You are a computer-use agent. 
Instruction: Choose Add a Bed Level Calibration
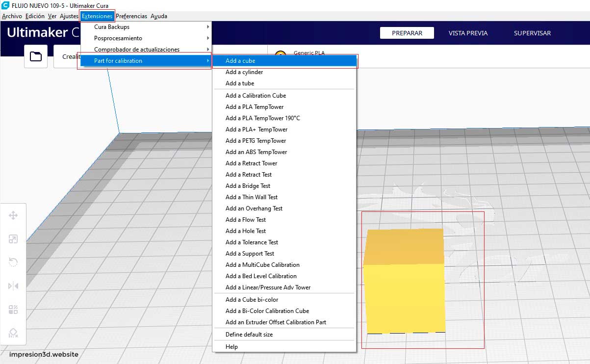pos(284,276)
